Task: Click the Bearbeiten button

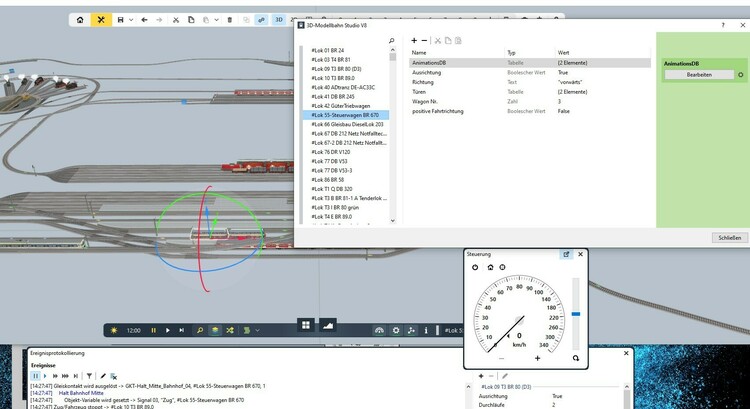Action: pyautogui.click(x=698, y=75)
